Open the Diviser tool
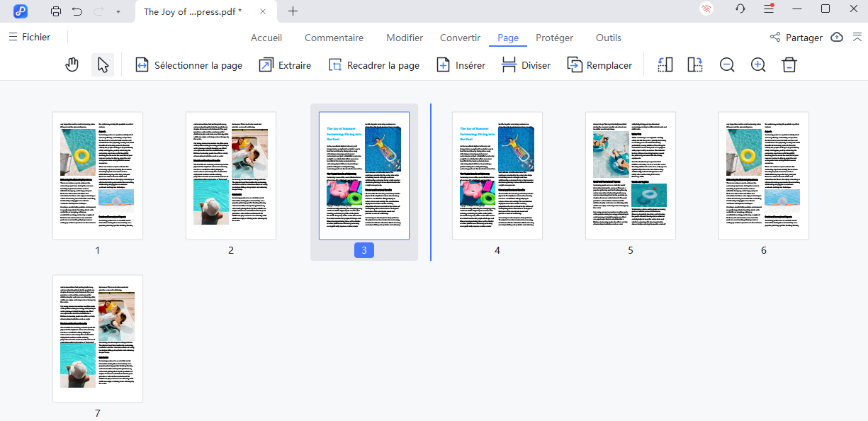The width and height of the screenshot is (868, 421). [x=526, y=65]
